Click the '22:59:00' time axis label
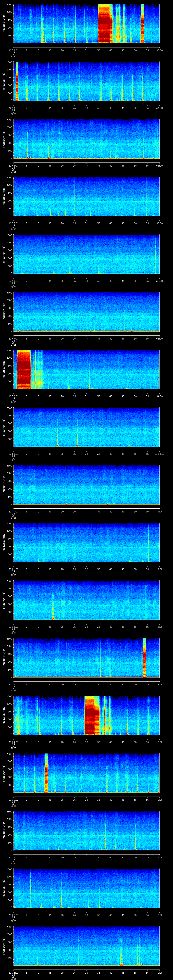The width and height of the screenshot is (173, 980). (x=13, y=454)
